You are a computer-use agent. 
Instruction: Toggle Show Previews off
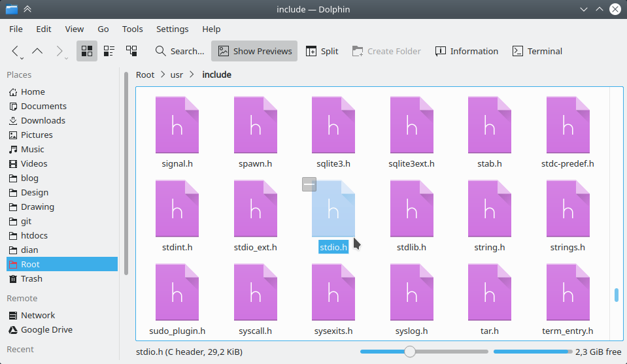point(254,51)
